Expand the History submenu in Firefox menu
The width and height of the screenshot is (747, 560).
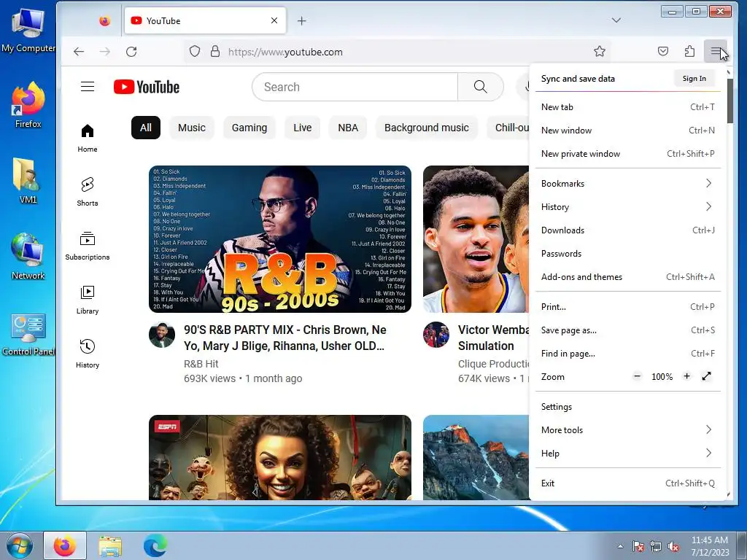coord(628,206)
